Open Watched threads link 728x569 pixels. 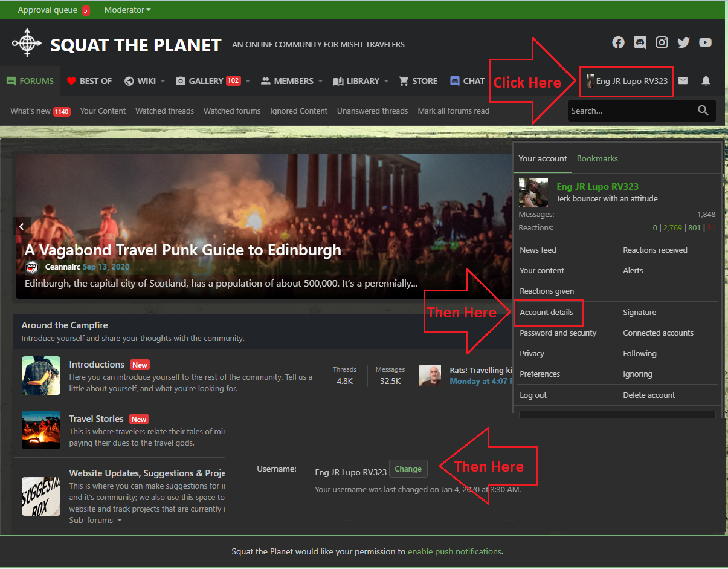click(164, 111)
